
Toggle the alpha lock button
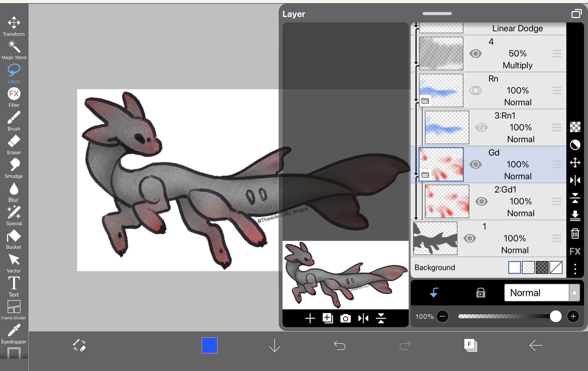pos(481,293)
